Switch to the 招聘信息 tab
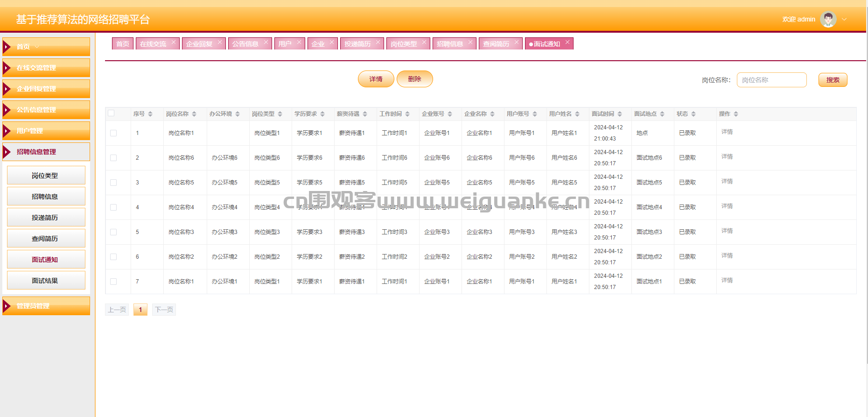The width and height of the screenshot is (868, 417). point(450,44)
